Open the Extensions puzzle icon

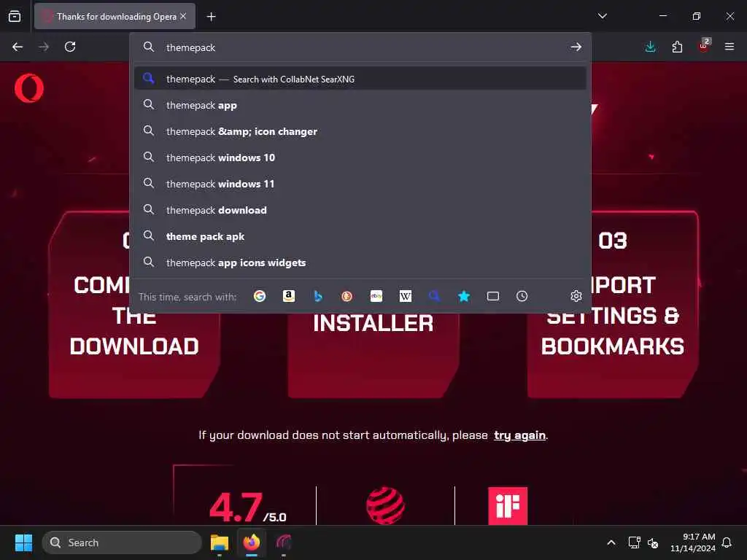(677, 47)
